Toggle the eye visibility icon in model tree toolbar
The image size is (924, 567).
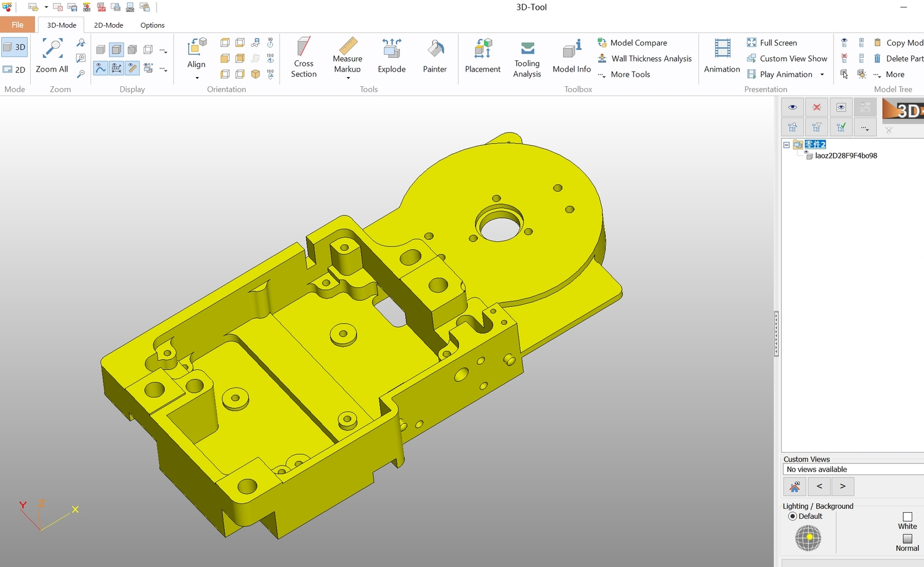pos(792,107)
